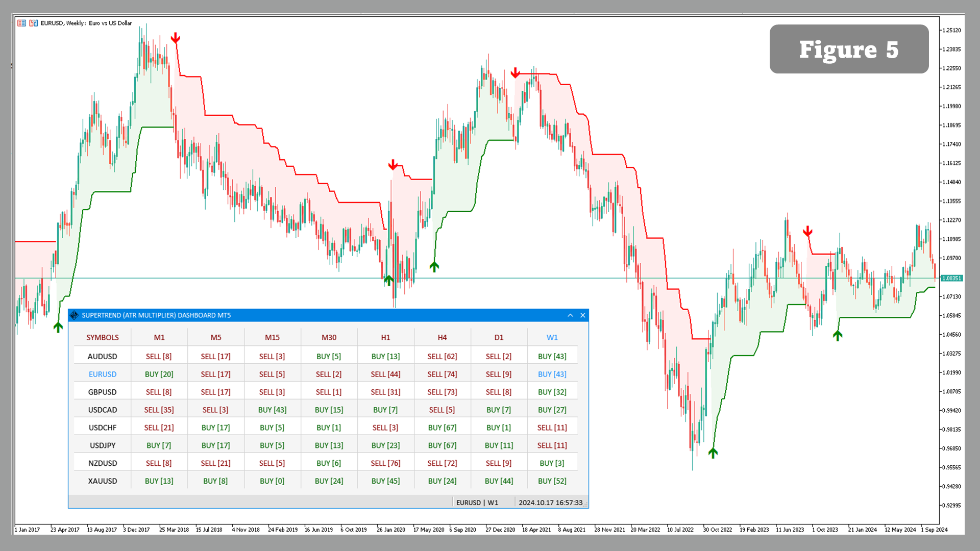
Task: Click the SYMBOLS column header
Action: 103,337
